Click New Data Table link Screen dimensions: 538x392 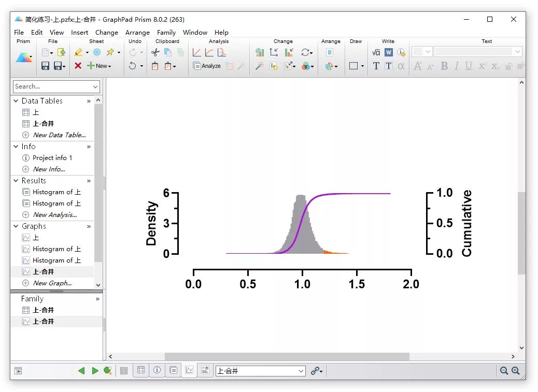[x=59, y=135]
